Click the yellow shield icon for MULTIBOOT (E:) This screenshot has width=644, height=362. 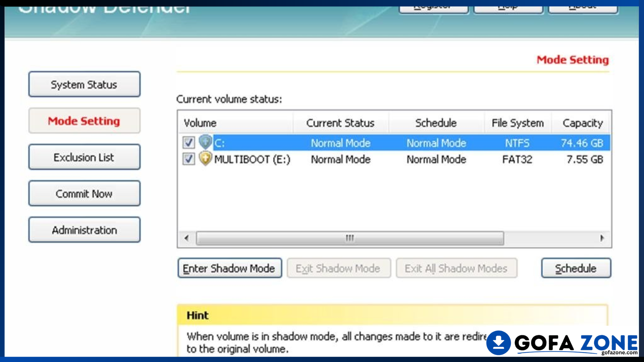[205, 159]
